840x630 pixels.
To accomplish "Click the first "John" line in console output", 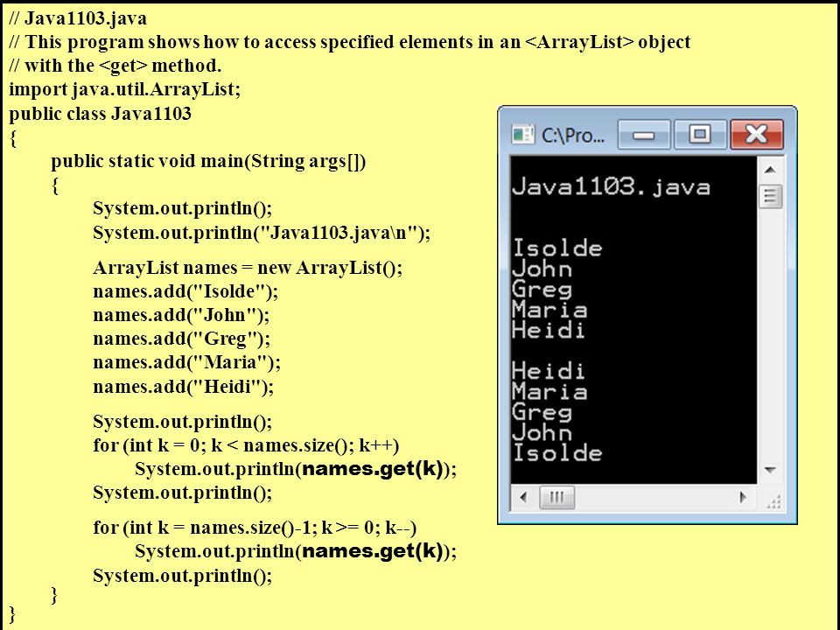I will 542,269.
